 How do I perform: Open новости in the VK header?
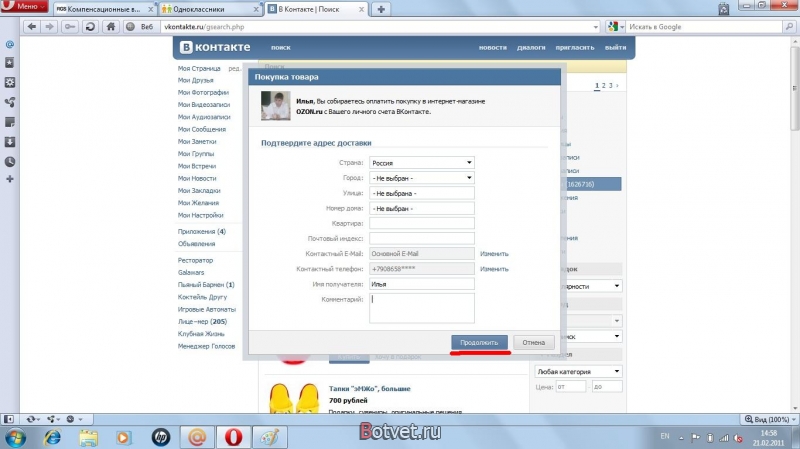point(492,47)
